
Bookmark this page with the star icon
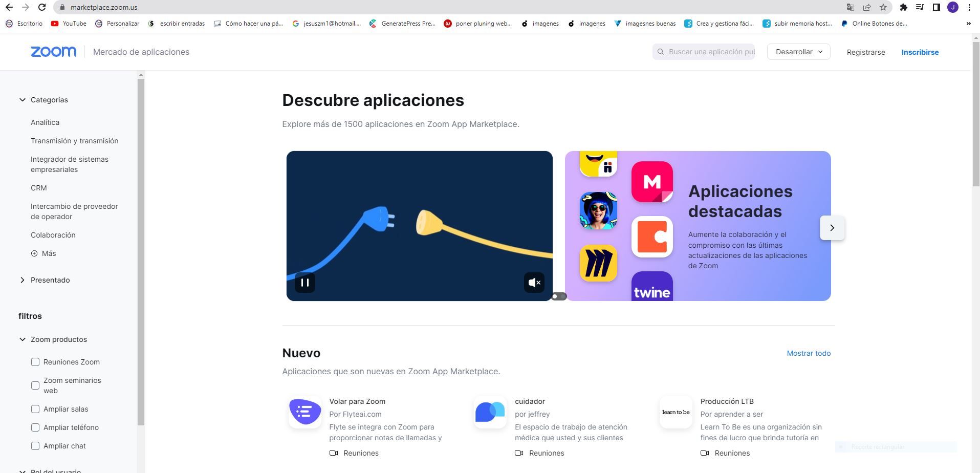coord(883,7)
